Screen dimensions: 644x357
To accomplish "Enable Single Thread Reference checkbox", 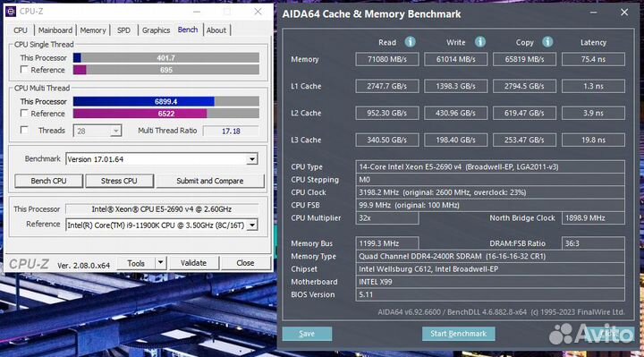I will [x=24, y=70].
